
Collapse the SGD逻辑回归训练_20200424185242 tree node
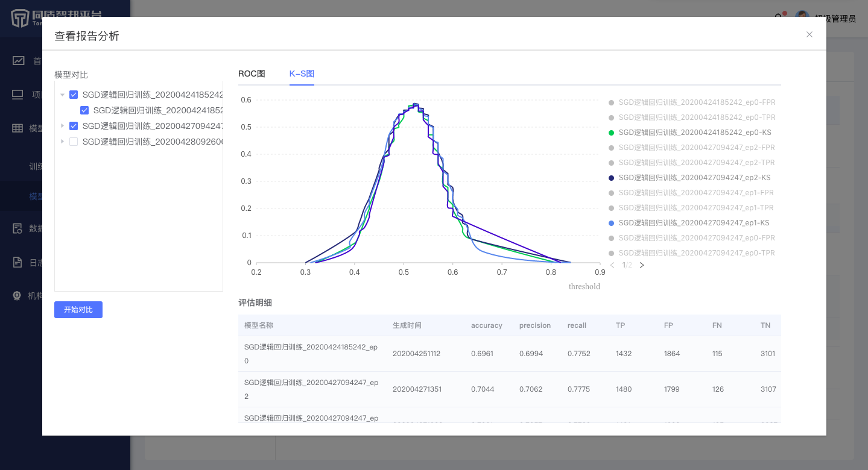pyautogui.click(x=63, y=95)
